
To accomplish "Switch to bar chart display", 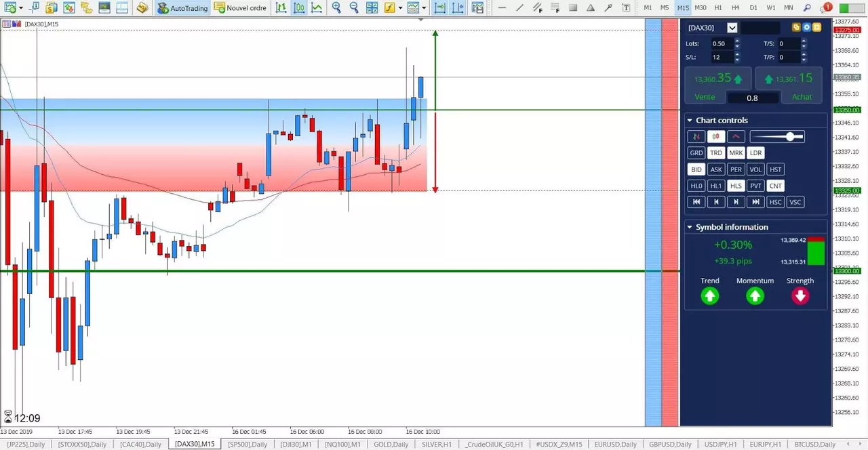I will pyautogui.click(x=281, y=8).
